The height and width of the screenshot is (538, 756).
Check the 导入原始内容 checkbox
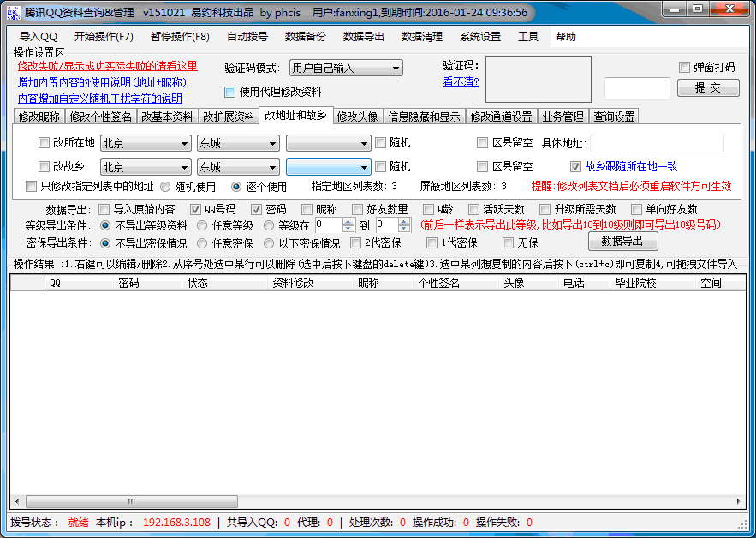[104, 209]
